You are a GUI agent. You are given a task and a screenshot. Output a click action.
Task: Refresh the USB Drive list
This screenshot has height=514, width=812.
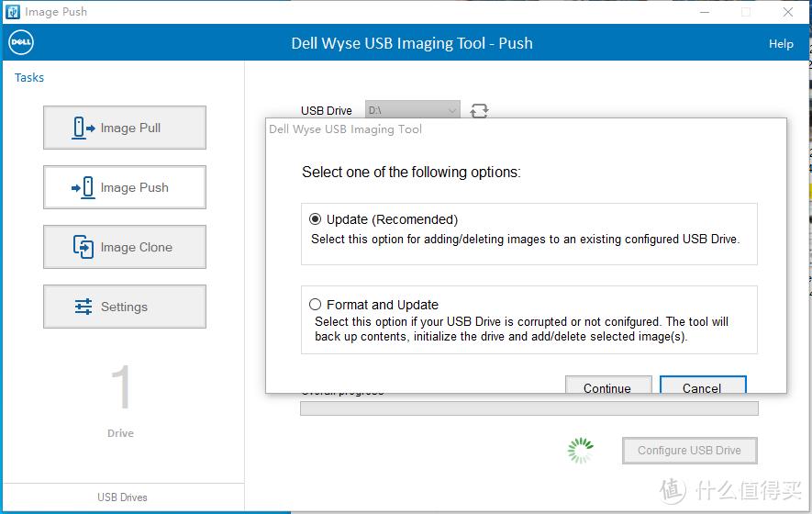479,111
